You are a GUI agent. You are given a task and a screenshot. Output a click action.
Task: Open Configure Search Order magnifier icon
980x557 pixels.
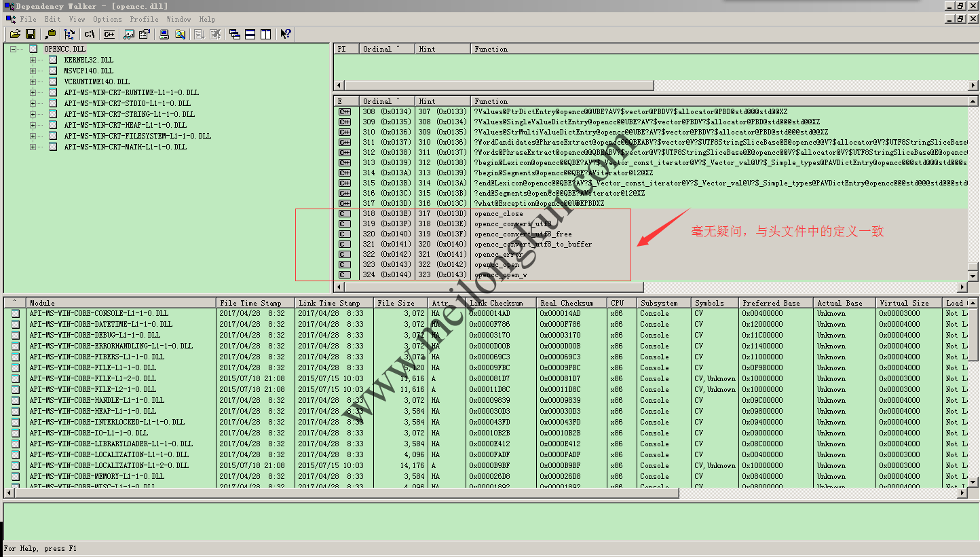click(x=181, y=34)
